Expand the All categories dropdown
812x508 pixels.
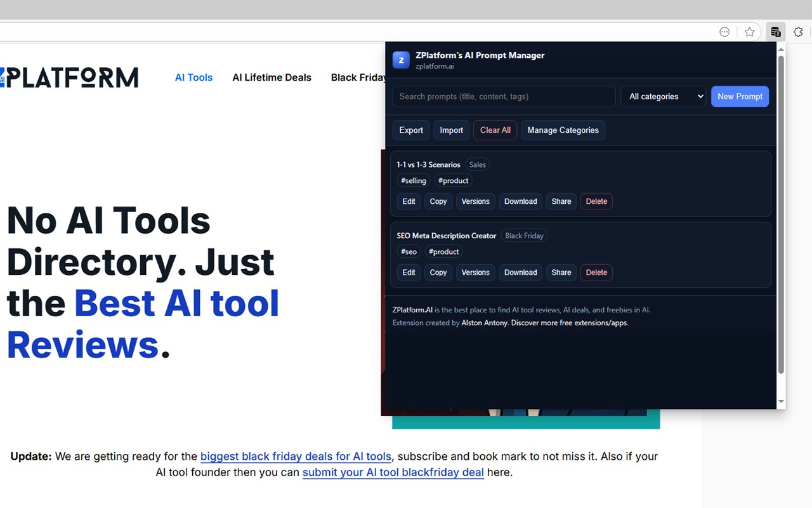[663, 97]
